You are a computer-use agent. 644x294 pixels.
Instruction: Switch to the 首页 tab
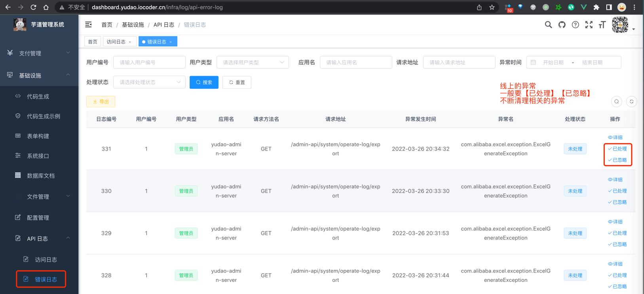coord(93,42)
